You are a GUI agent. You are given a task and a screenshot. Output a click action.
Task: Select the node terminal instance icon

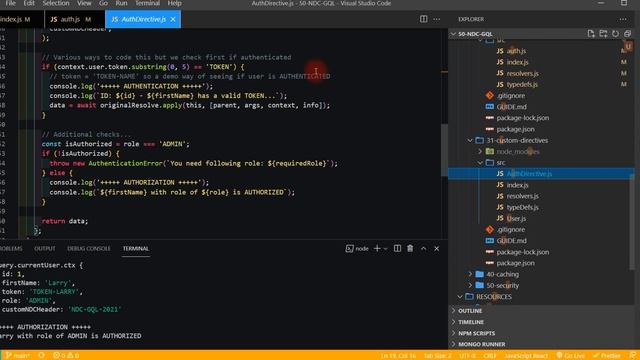coord(357,248)
